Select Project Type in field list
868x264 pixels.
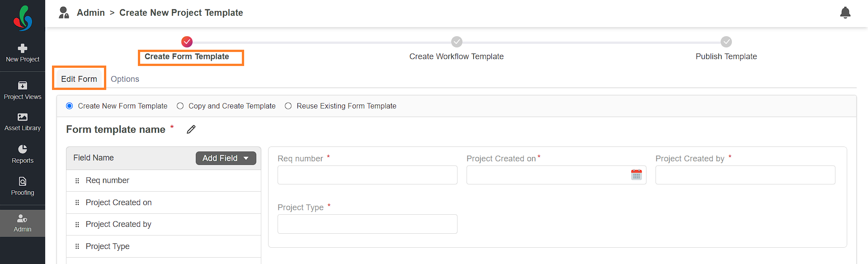click(164, 246)
